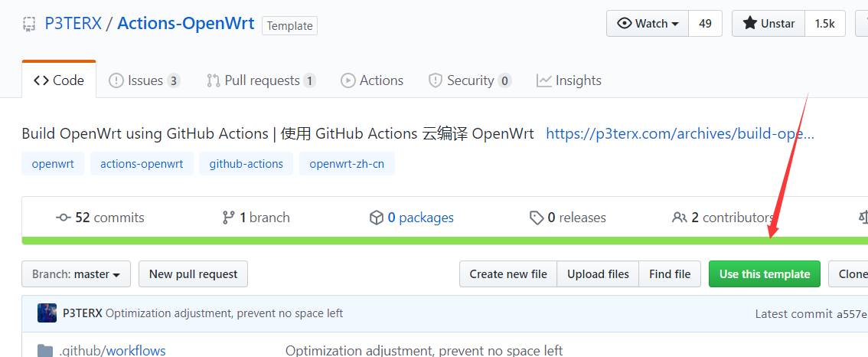The width and height of the screenshot is (868, 357).
Task: Click the .github folder icon
Action: pyautogui.click(x=45, y=350)
